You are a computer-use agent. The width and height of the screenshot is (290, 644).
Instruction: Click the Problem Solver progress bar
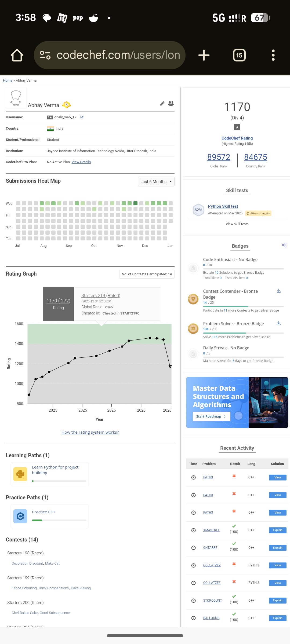point(243,333)
